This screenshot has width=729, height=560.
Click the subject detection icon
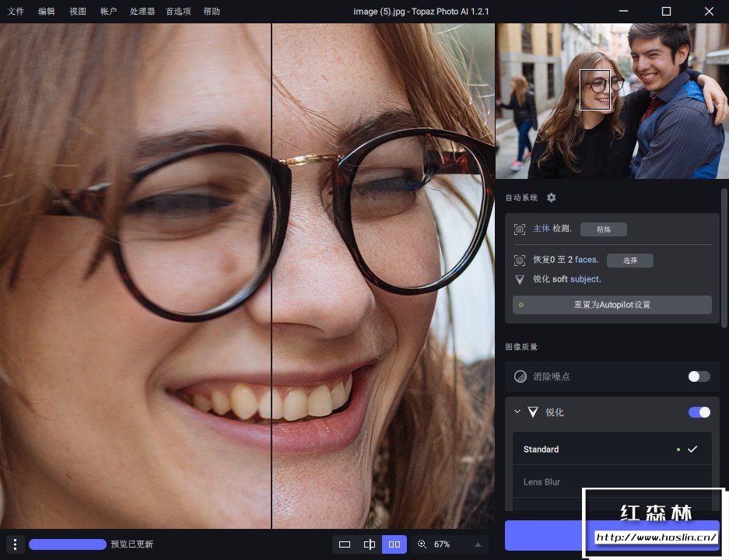click(520, 229)
